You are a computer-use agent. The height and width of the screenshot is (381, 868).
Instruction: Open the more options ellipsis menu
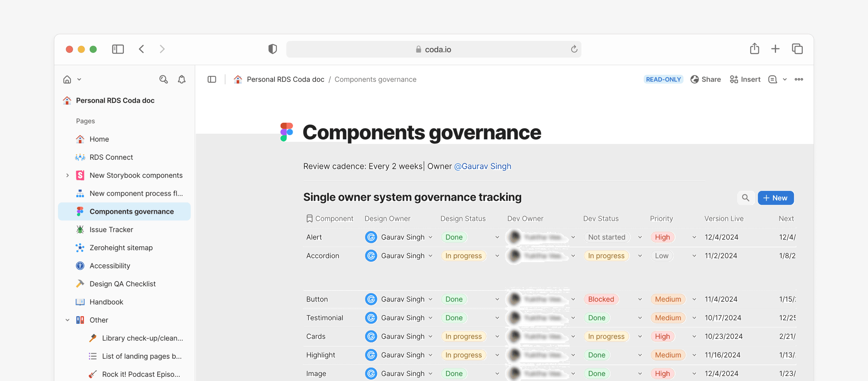tap(799, 79)
